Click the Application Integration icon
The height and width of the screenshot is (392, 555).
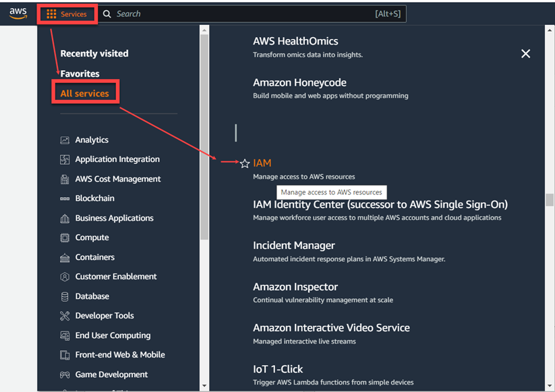[x=65, y=160]
